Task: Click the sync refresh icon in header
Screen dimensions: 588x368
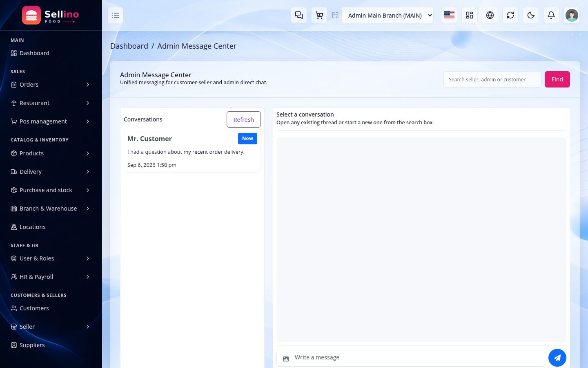Action: click(510, 15)
